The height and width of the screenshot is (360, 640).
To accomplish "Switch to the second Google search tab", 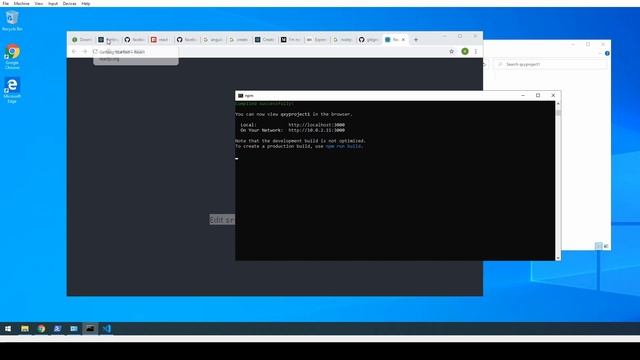I will coord(239,40).
